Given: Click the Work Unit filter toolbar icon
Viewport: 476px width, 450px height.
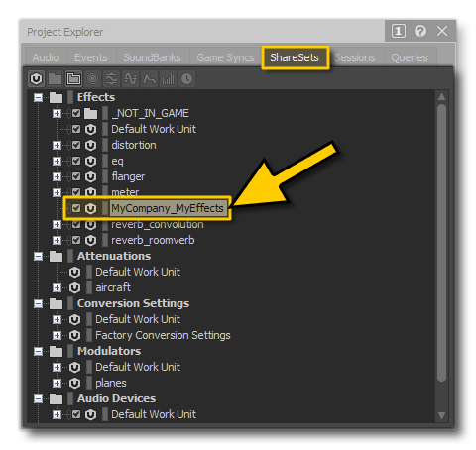Looking at the screenshot, I should (36, 79).
